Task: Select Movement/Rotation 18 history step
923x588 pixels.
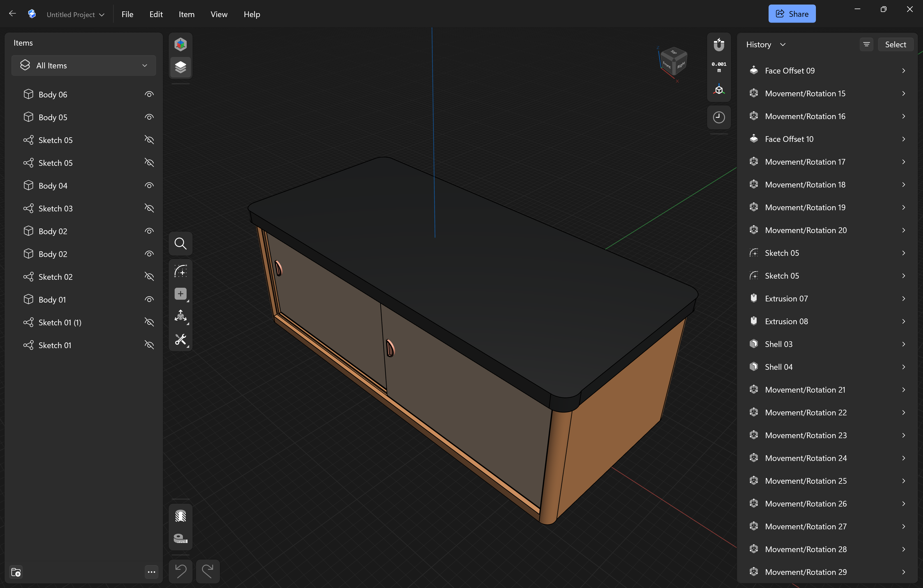Action: click(x=827, y=184)
